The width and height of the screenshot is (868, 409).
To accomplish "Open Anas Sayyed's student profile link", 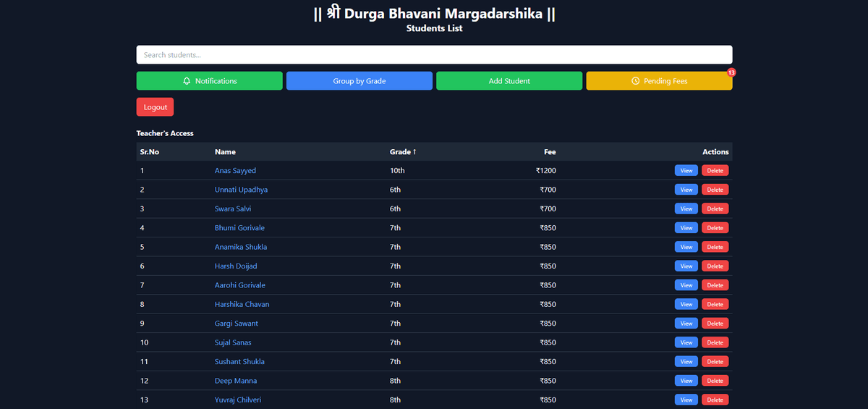I will [x=235, y=171].
